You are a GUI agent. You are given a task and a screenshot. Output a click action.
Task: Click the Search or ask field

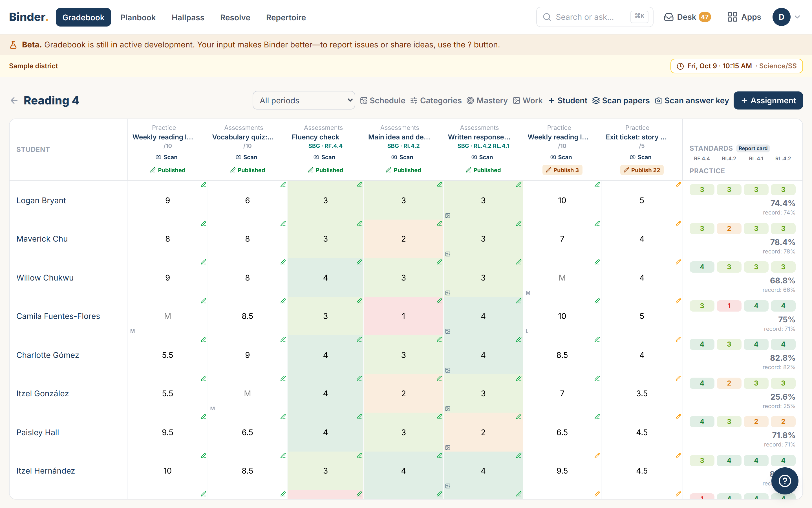coord(595,17)
